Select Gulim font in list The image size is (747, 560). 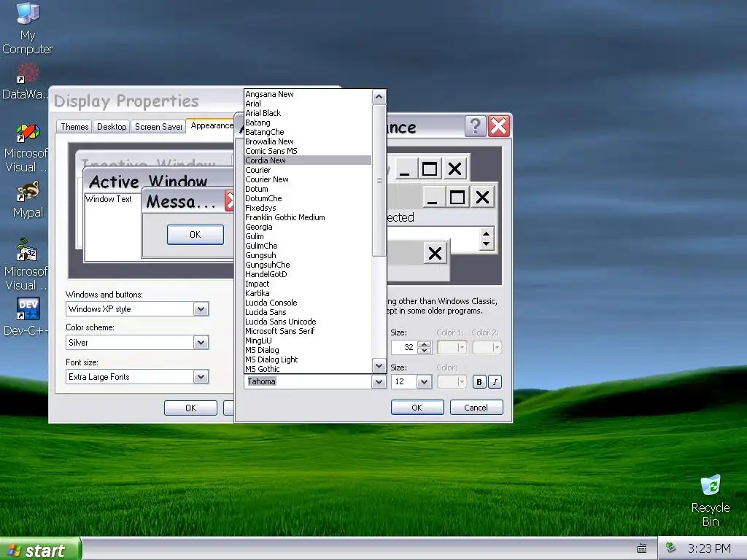pyautogui.click(x=308, y=237)
